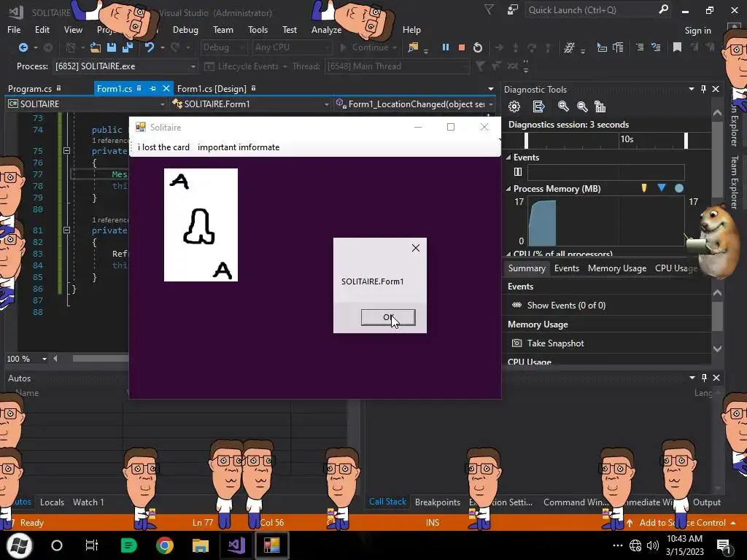This screenshot has height=560, width=747.
Task: Click 'i lost the card' menu in Solitaire
Action: point(163,147)
